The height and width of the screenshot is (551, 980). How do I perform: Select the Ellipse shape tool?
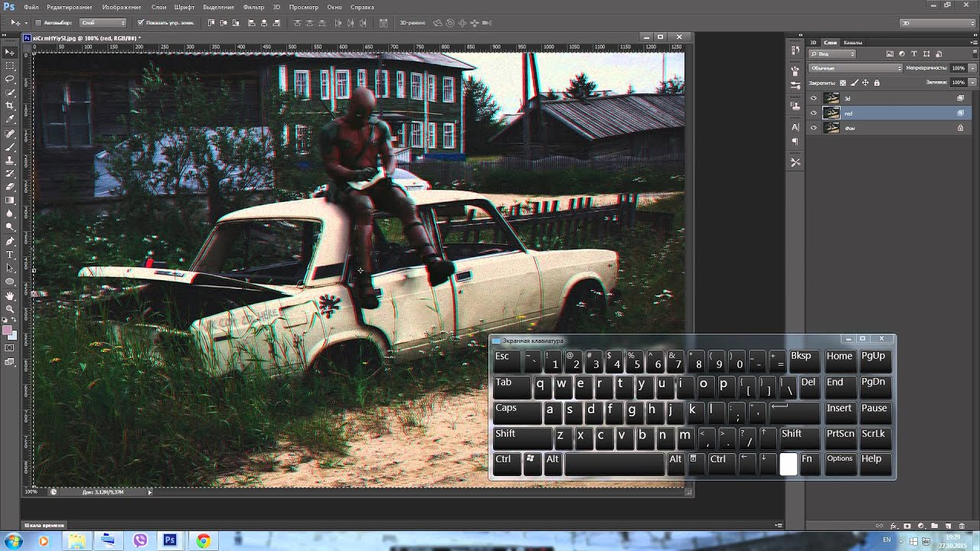[10, 282]
